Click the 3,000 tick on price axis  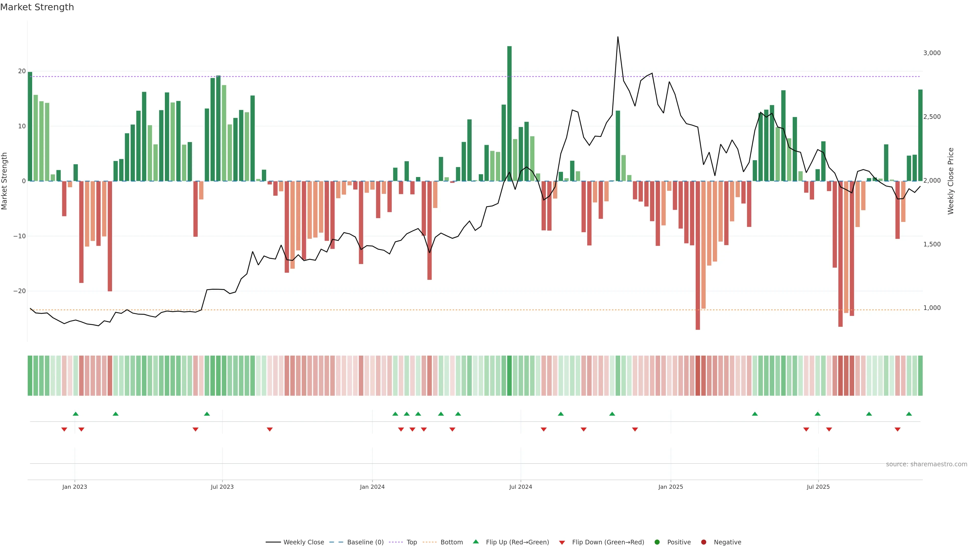pos(932,53)
